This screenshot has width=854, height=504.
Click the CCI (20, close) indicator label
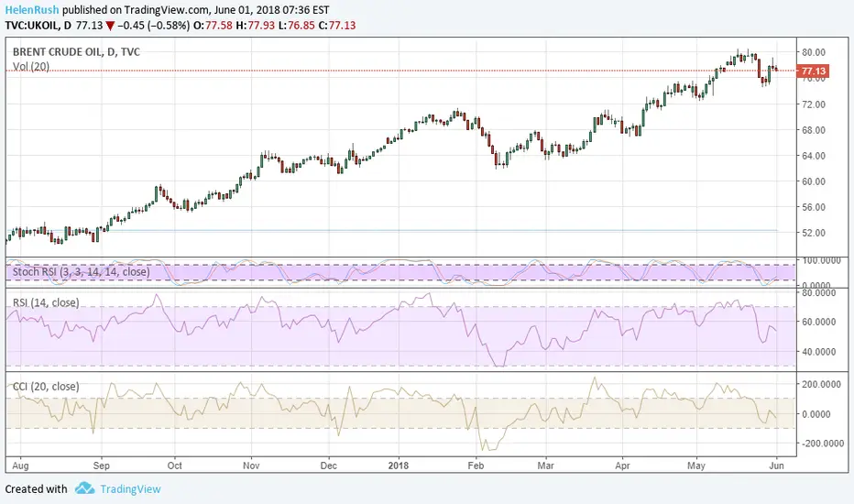(46, 387)
